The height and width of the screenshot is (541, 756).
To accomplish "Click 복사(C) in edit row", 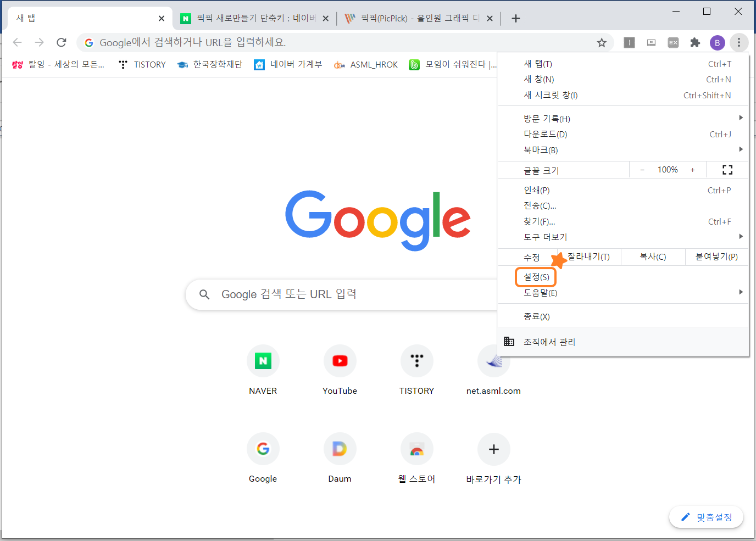I will tap(653, 256).
